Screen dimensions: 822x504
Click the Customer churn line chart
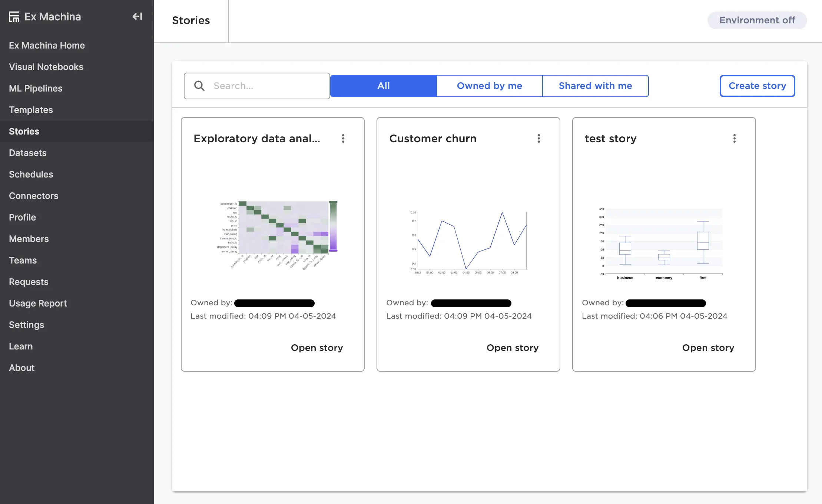pyautogui.click(x=468, y=241)
